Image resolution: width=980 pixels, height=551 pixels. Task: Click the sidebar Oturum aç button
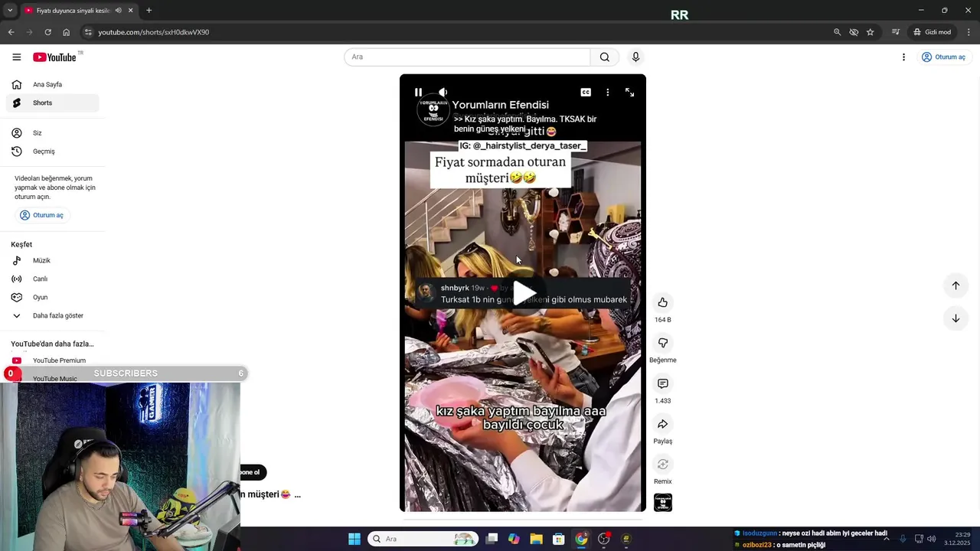(42, 215)
